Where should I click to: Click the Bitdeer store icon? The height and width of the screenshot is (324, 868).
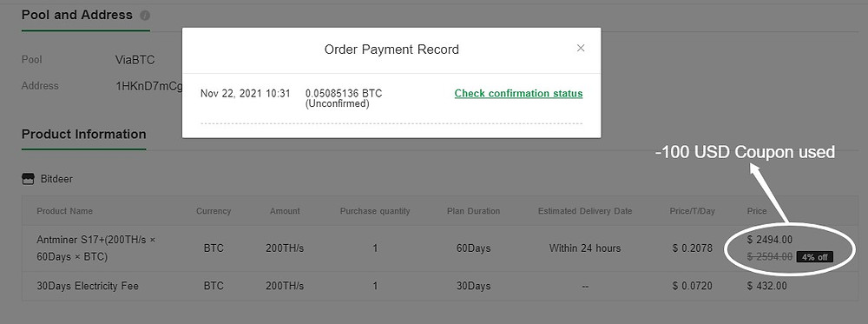coord(28,179)
